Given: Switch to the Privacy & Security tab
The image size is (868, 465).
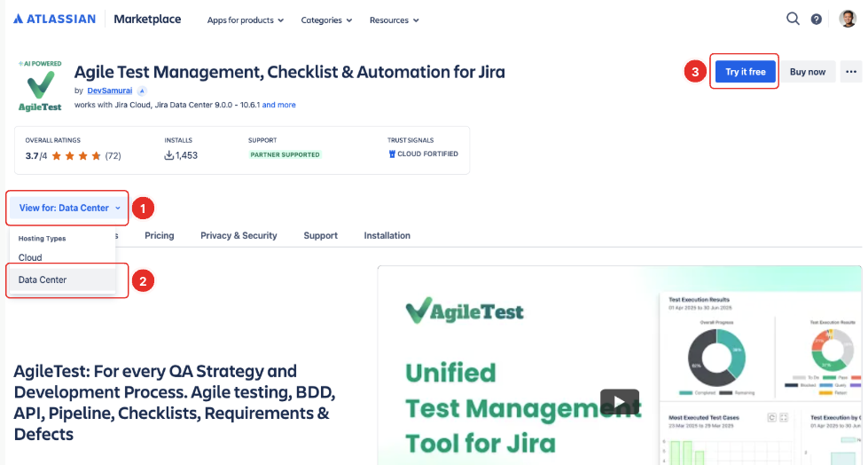Looking at the screenshot, I should (239, 235).
